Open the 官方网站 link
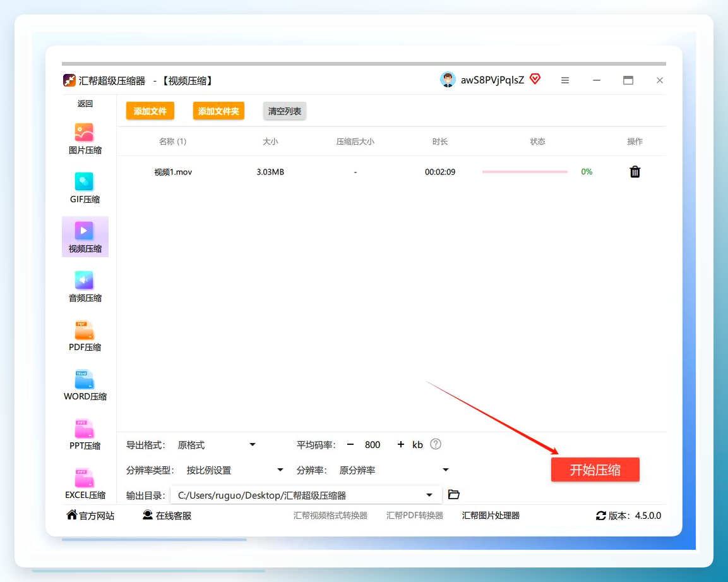 (90, 516)
